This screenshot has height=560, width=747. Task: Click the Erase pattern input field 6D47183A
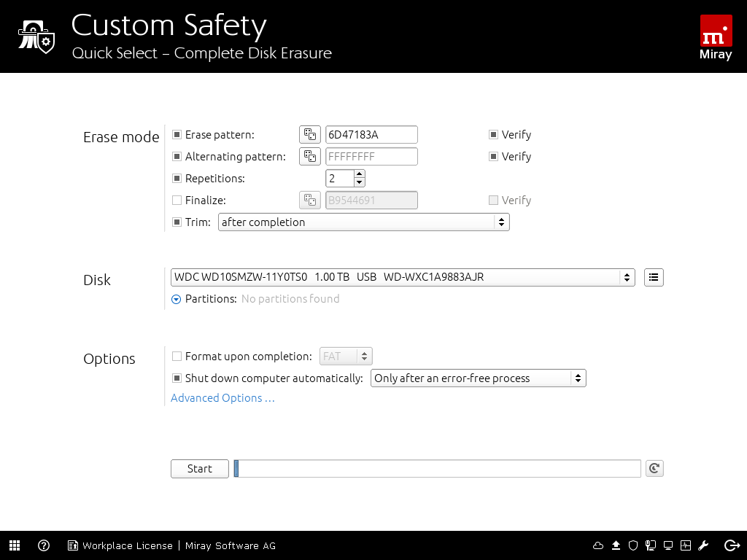coord(371,135)
